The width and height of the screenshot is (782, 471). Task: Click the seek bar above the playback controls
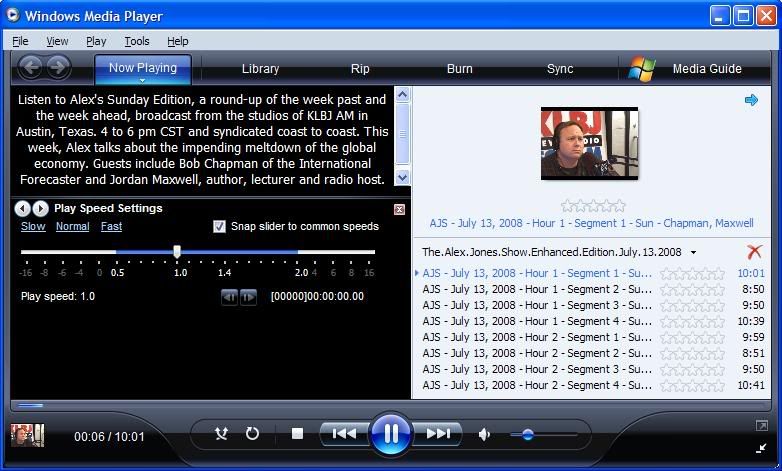tap(391, 405)
